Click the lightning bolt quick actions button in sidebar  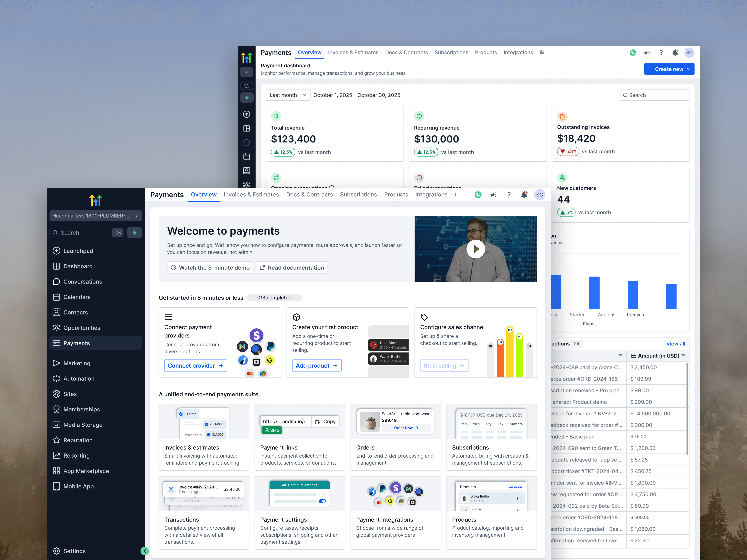(134, 233)
